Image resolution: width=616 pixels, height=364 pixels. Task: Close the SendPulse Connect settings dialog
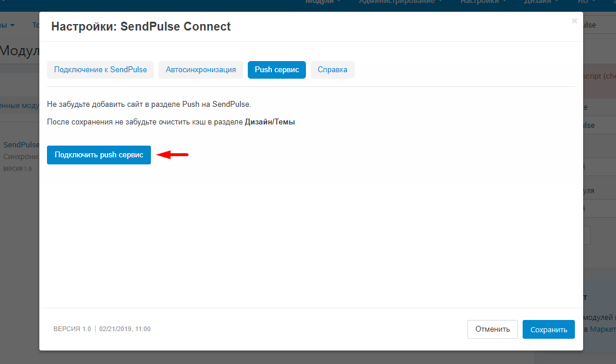pos(574,21)
